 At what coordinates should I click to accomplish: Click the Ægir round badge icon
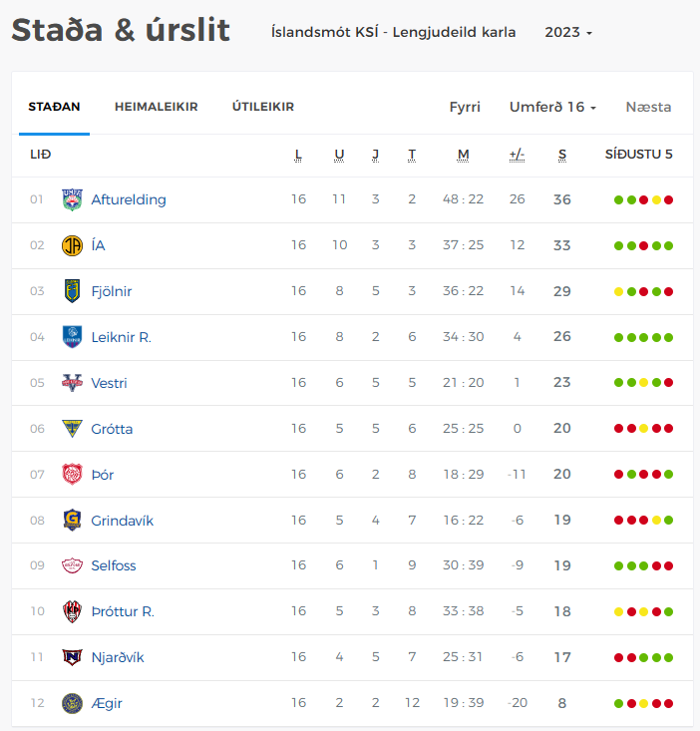(x=72, y=703)
